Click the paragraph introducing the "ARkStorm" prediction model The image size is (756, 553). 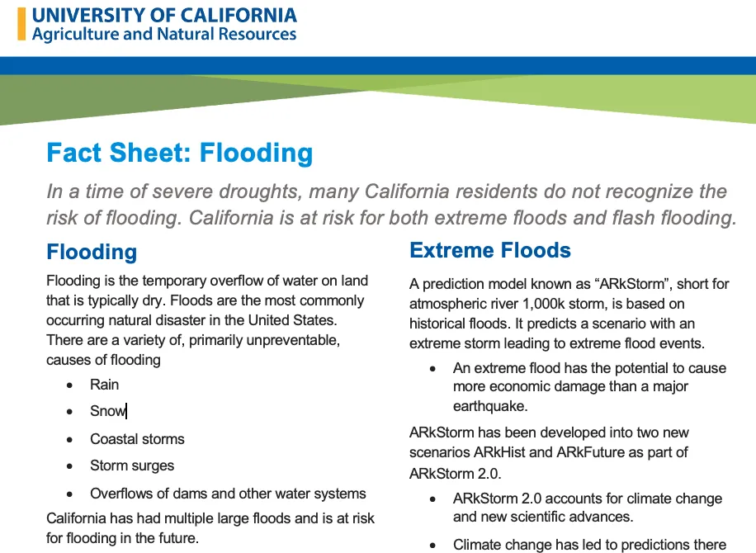(569, 314)
